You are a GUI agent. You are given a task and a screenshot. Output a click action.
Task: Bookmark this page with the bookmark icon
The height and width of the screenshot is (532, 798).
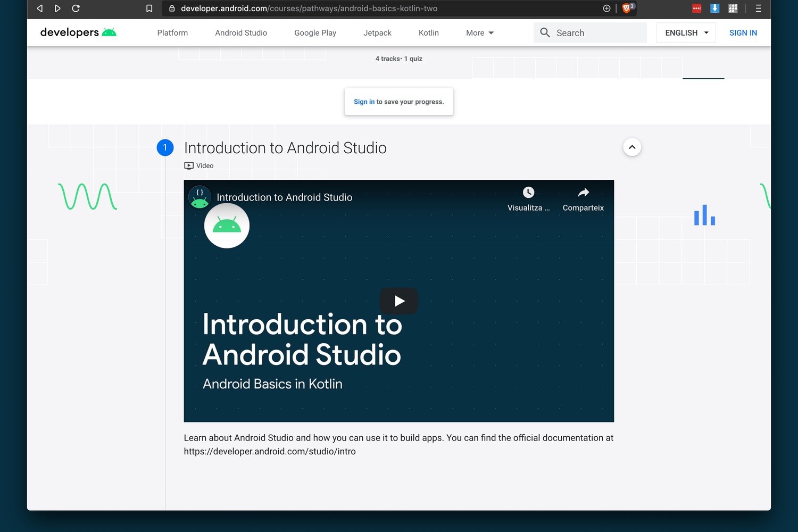tap(149, 9)
